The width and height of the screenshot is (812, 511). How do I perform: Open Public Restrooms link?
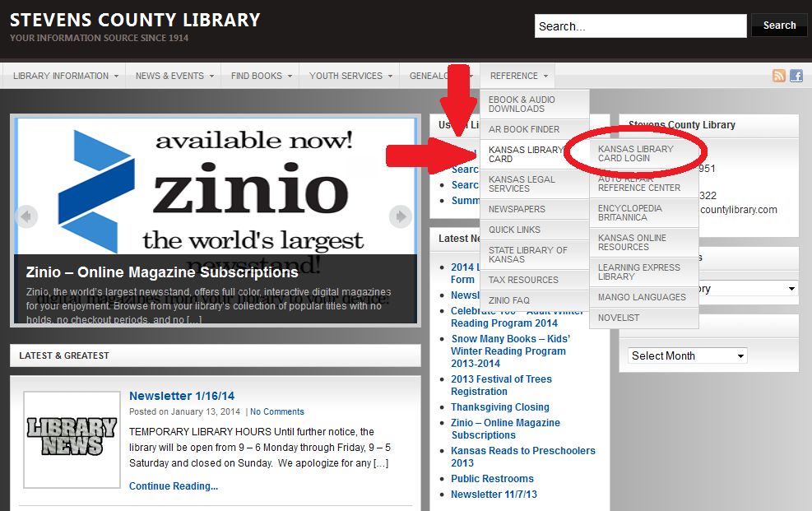tap(492, 478)
